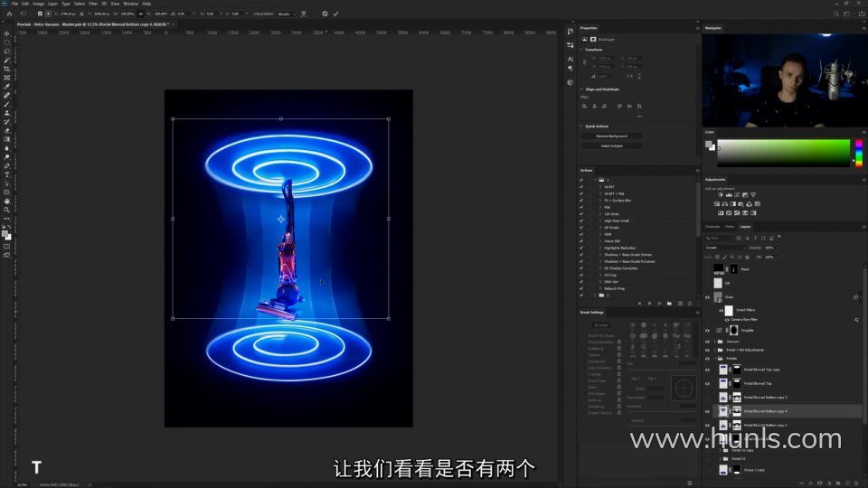Expand Portal + BG Adjustments group
This screenshot has height=488, width=868.
pos(714,350)
